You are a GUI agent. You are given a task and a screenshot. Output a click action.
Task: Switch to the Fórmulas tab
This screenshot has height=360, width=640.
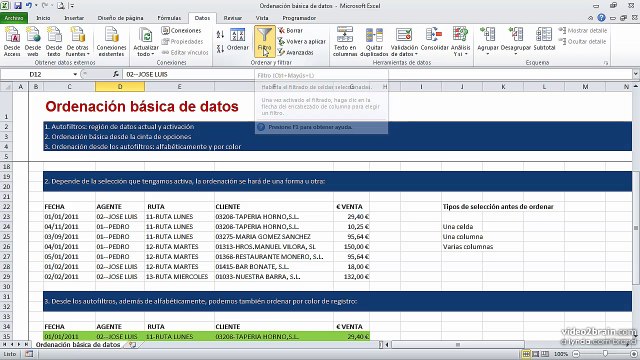click(169, 18)
